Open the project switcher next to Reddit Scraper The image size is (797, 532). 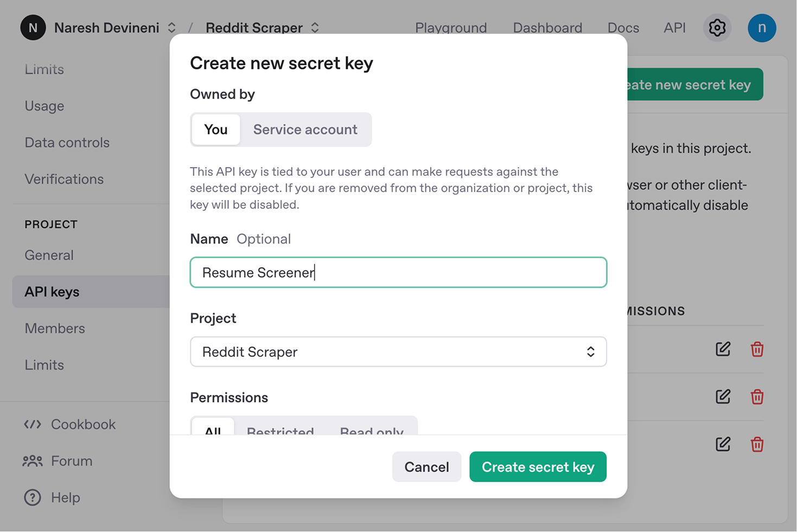(315, 28)
